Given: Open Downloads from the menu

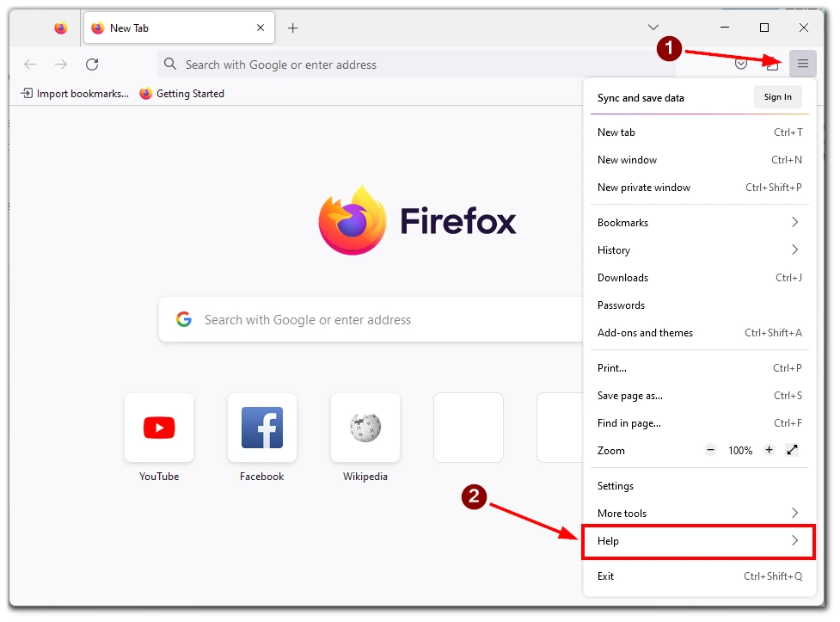Looking at the screenshot, I should point(700,278).
